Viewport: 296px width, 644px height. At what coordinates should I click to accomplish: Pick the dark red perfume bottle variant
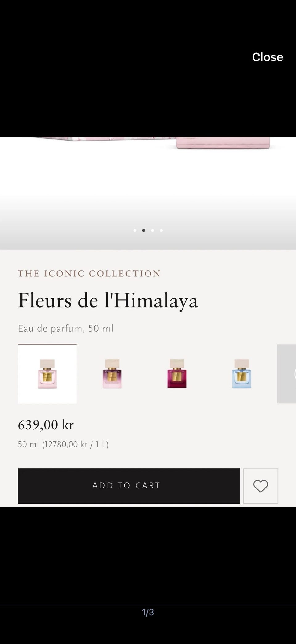tap(177, 374)
